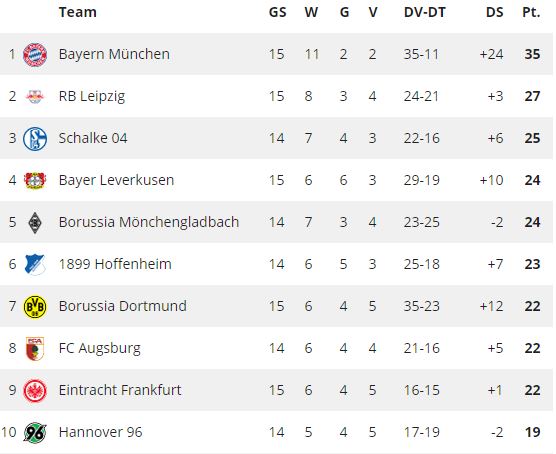Click the Schalke 04 club crest
This screenshot has width=556, height=454.
click(35, 138)
